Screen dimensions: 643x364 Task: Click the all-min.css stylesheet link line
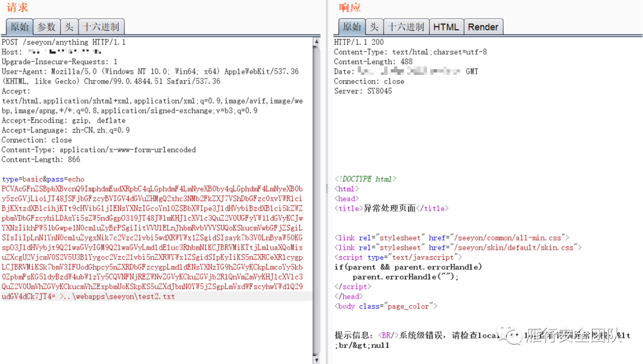(x=452, y=238)
